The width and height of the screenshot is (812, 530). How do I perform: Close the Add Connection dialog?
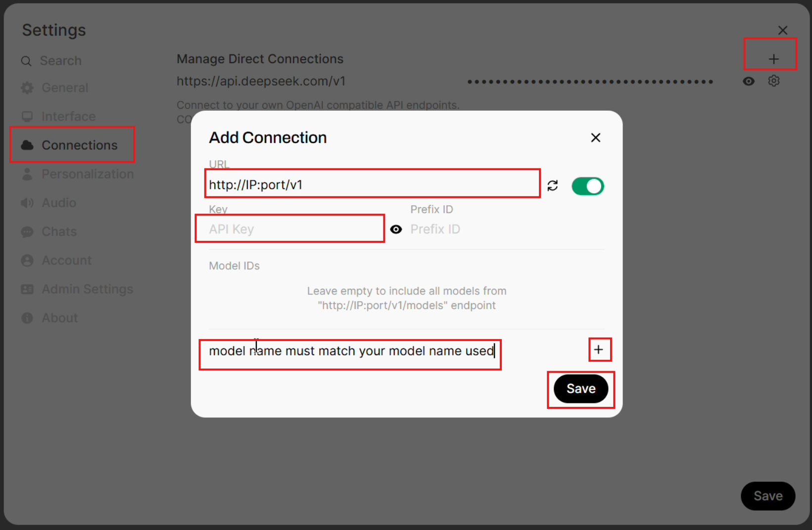(595, 138)
